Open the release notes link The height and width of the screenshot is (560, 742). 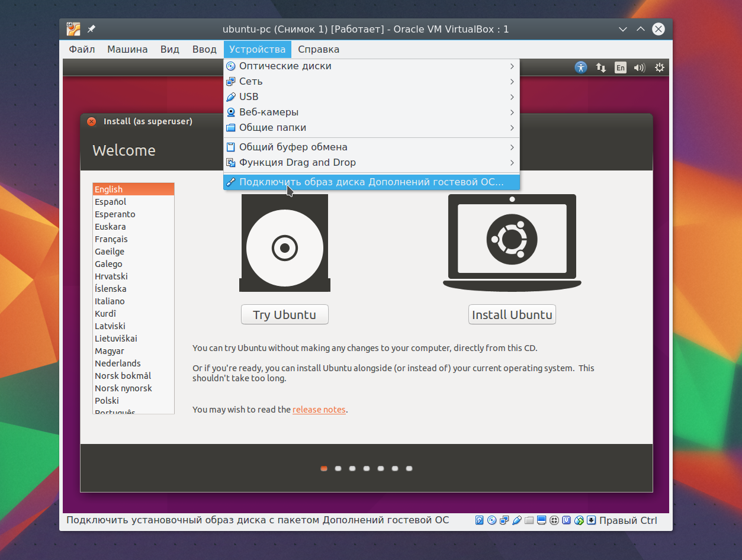click(319, 409)
